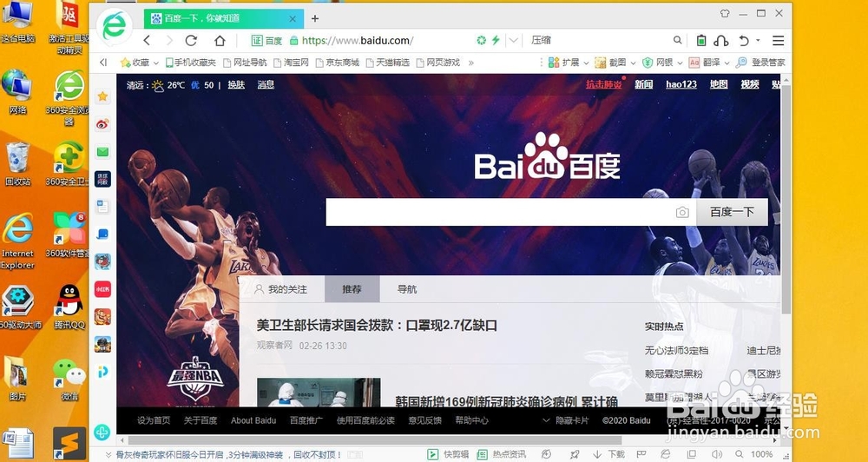The image size is (868, 462).
Task: Click the add-app plus icon at the sidebar bottom
Action: tap(102, 432)
